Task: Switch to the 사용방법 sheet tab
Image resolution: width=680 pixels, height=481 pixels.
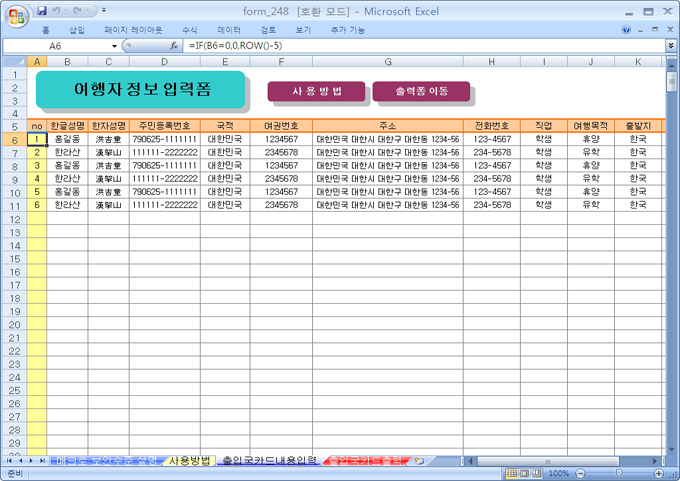Action: 189,460
